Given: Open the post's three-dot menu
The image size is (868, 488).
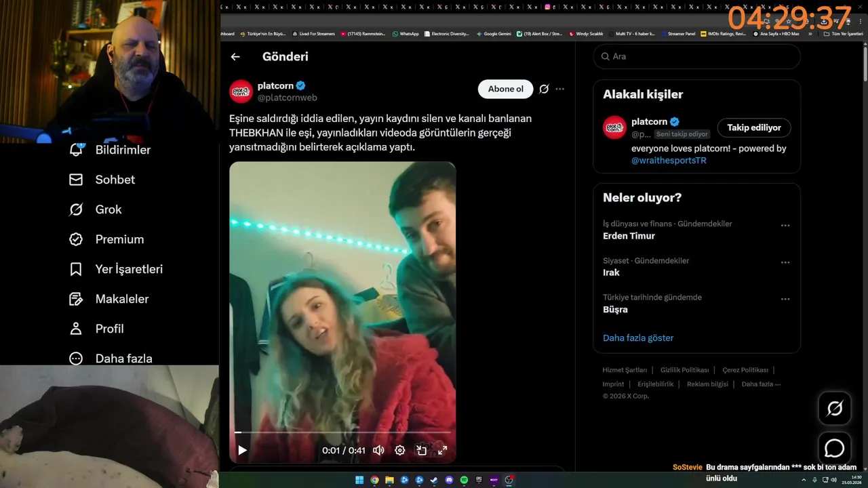Looking at the screenshot, I should coord(559,89).
